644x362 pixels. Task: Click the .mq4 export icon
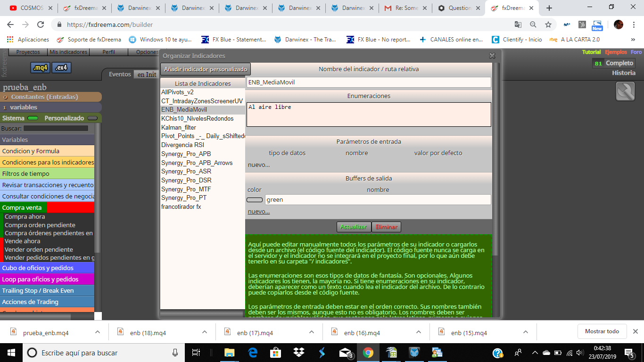click(40, 68)
